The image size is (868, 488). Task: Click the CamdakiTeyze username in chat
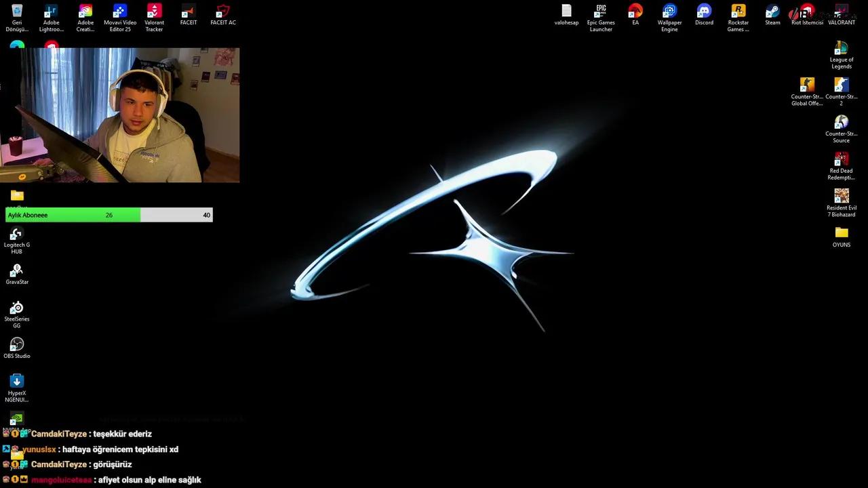click(59, 434)
